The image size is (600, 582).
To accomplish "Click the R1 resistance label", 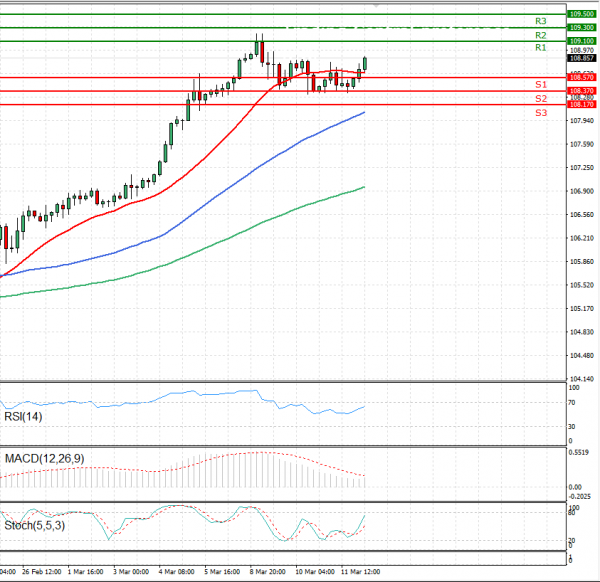I will (541, 47).
